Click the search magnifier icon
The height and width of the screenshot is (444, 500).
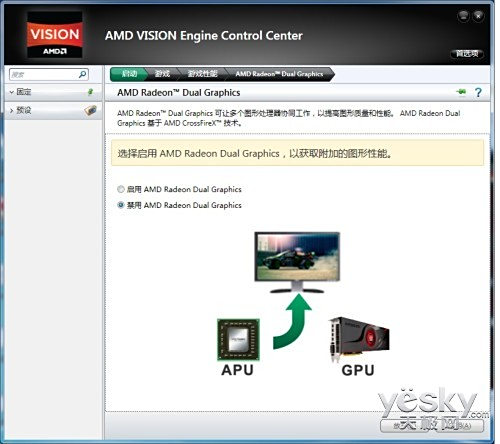tap(82, 74)
